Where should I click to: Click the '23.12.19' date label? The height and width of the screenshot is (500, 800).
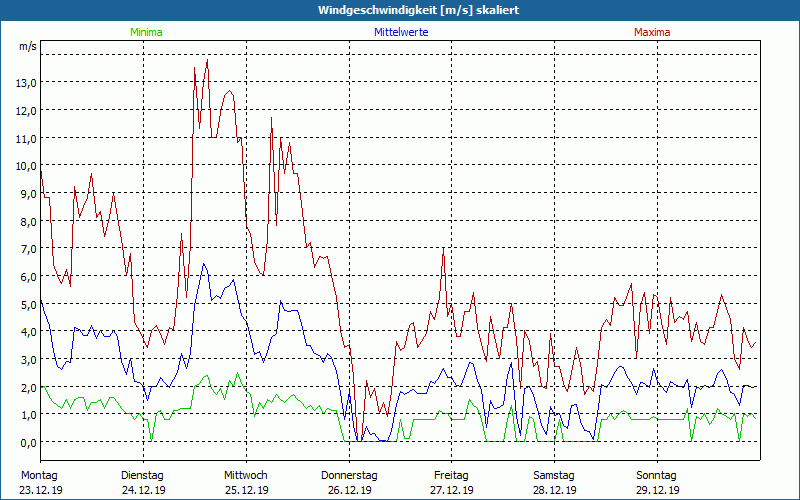coord(41,490)
